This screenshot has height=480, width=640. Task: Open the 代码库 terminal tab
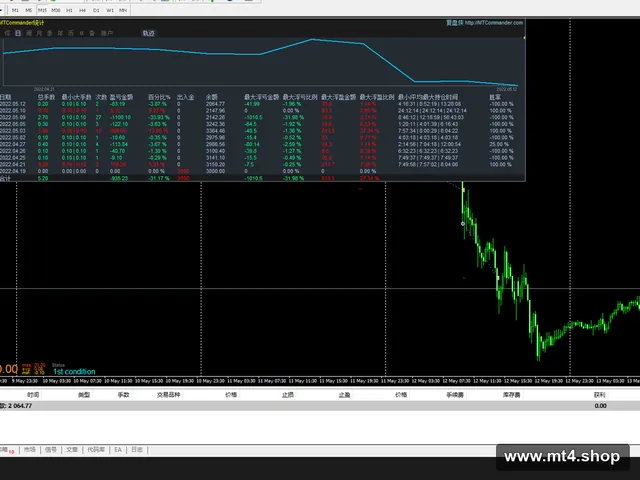pyautogui.click(x=96, y=449)
